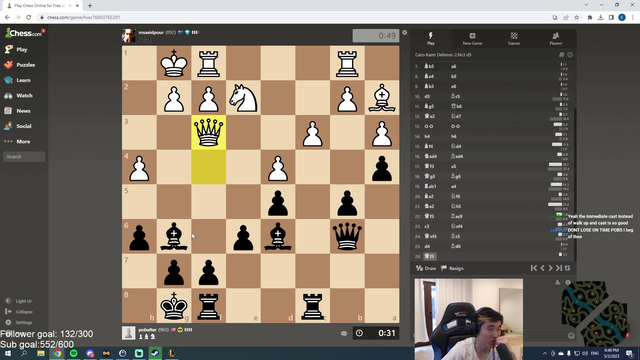Go back in browser
The height and width of the screenshot is (360, 640).
click(7, 18)
